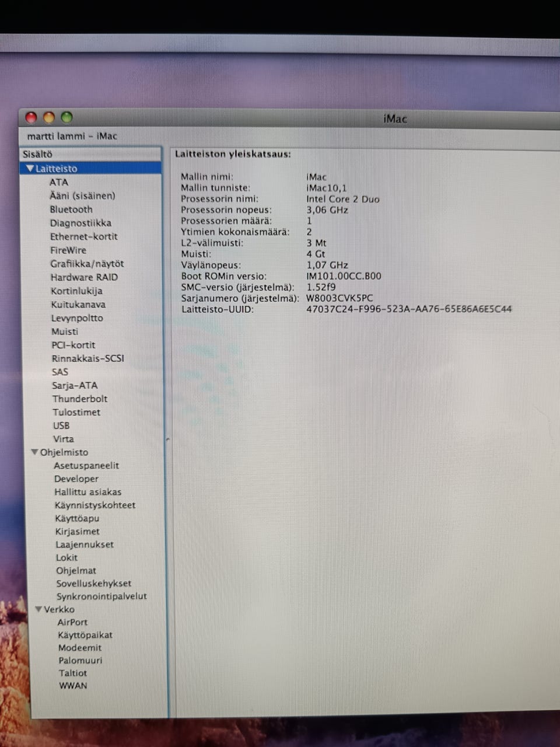The height and width of the screenshot is (747, 560).
Task: Open Levynpoltto section
Action: [77, 318]
